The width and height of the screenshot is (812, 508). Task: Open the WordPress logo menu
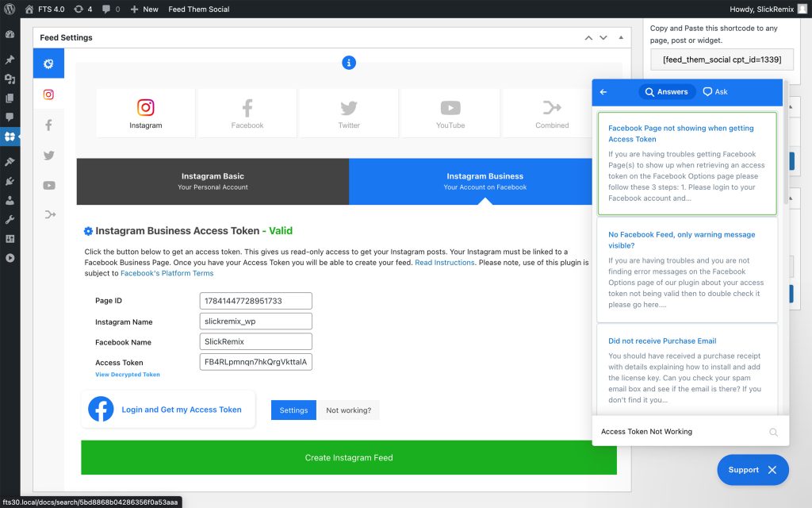(10, 9)
